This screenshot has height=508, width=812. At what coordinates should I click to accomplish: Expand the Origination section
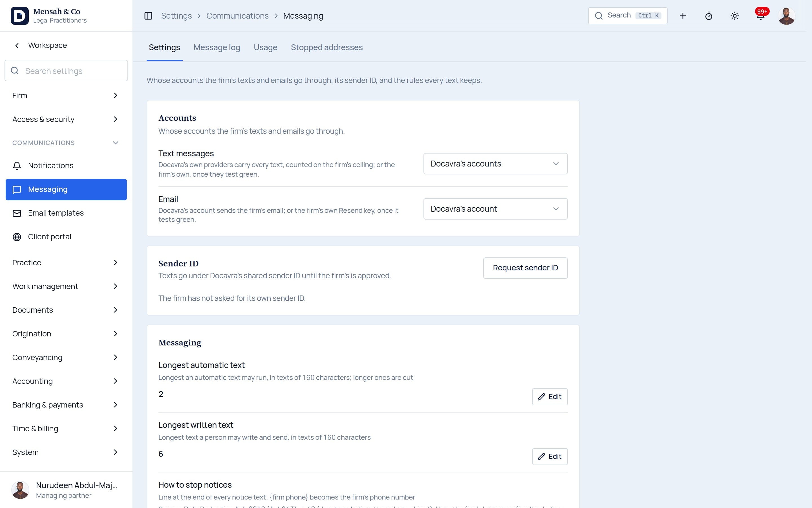point(66,334)
